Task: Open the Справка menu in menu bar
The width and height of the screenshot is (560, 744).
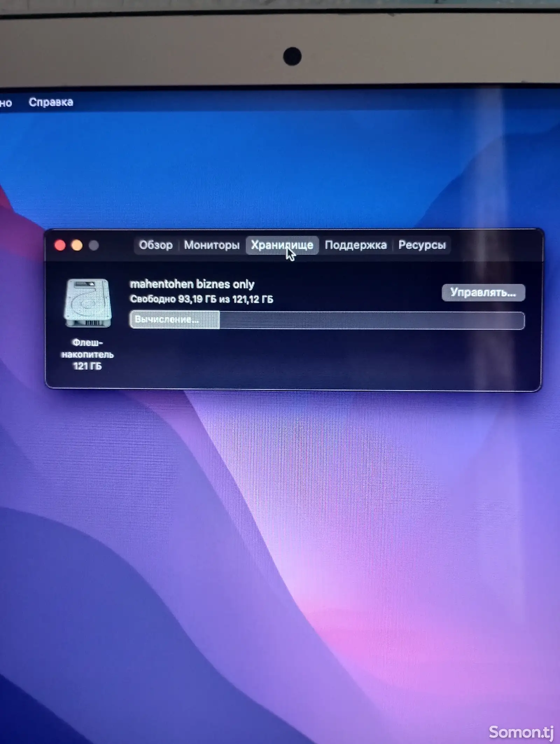Action: point(51,102)
